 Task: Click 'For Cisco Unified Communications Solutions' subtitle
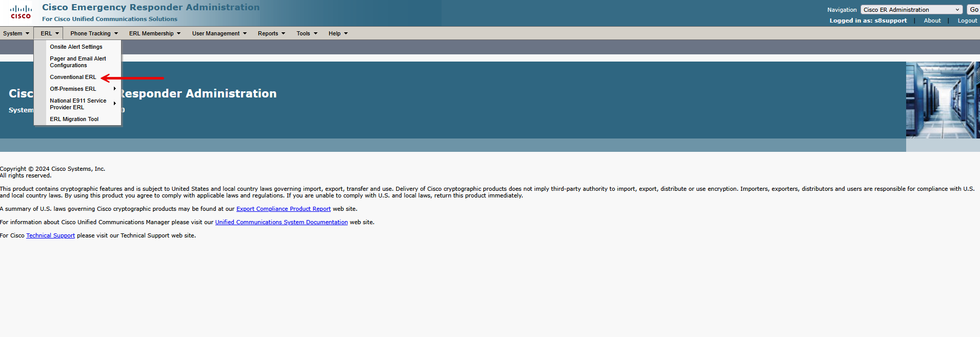(110, 19)
